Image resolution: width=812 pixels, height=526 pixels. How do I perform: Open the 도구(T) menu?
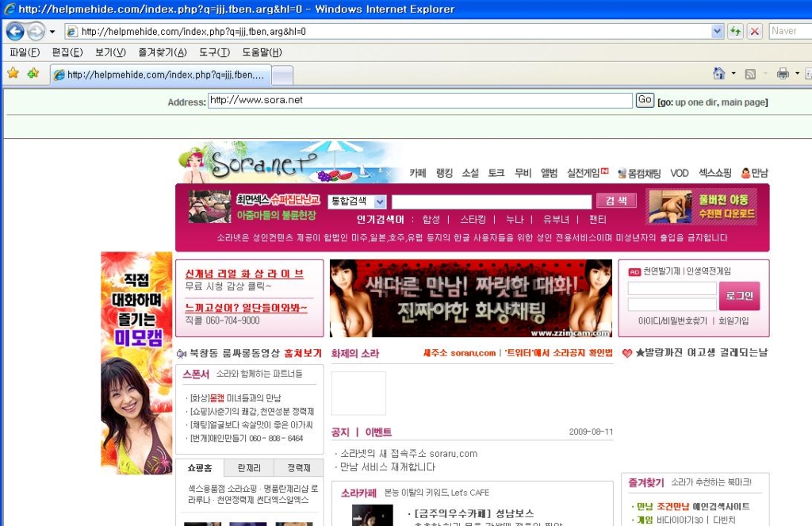coord(214,52)
